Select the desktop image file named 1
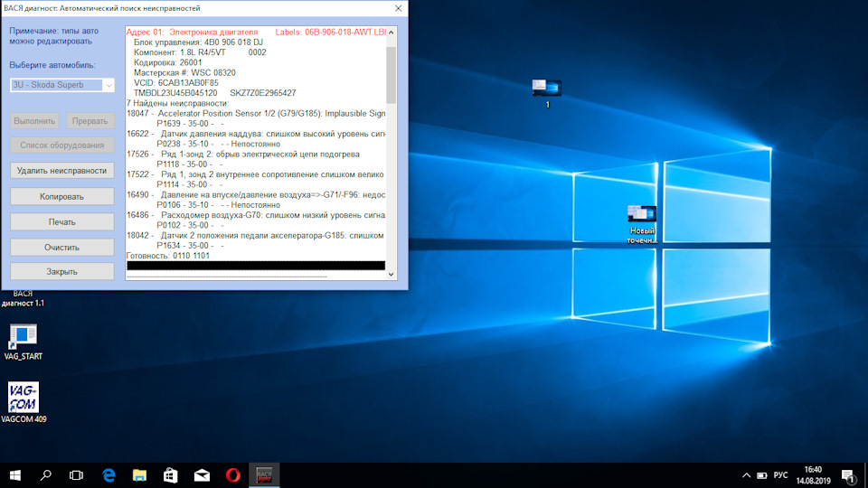 (547, 93)
